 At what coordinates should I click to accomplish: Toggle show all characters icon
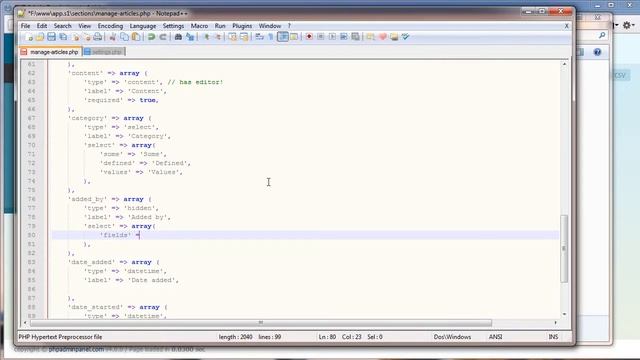pos(271,37)
